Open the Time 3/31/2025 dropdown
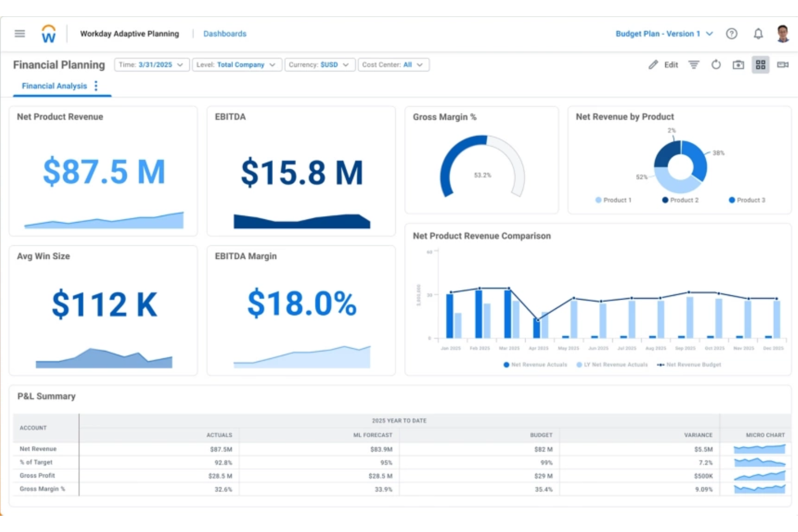The width and height of the screenshot is (798, 532). (x=152, y=65)
